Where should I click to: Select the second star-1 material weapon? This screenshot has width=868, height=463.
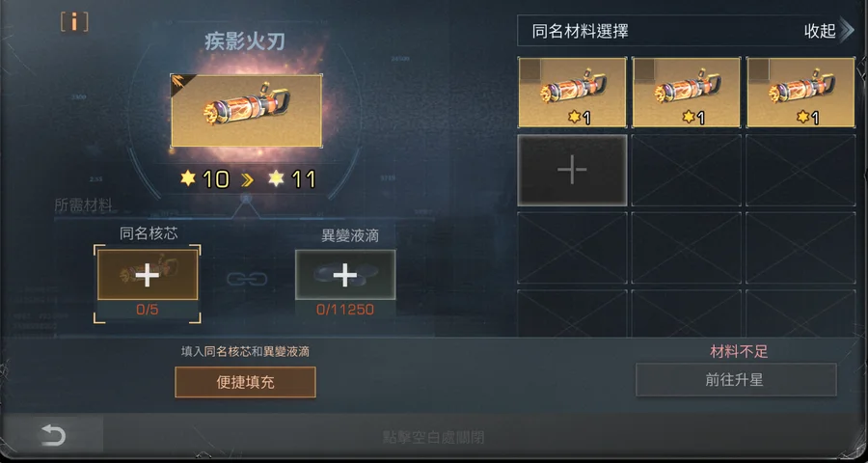click(x=686, y=92)
